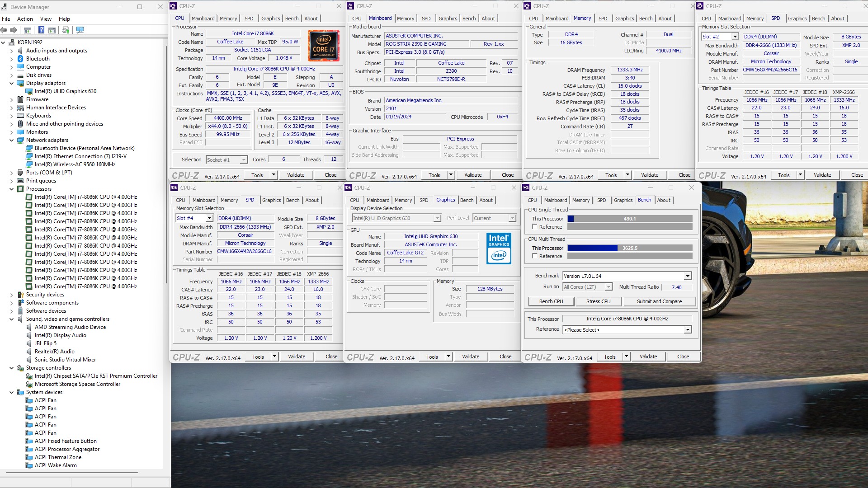Viewport: 868px width, 488px height.
Task: Open the Action menu in Device Manager
Action: tap(25, 19)
